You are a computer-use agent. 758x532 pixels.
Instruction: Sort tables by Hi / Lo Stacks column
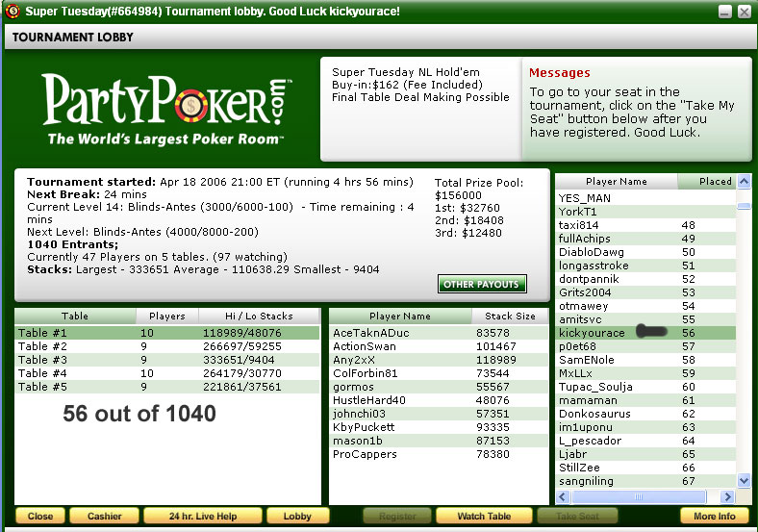click(x=259, y=316)
